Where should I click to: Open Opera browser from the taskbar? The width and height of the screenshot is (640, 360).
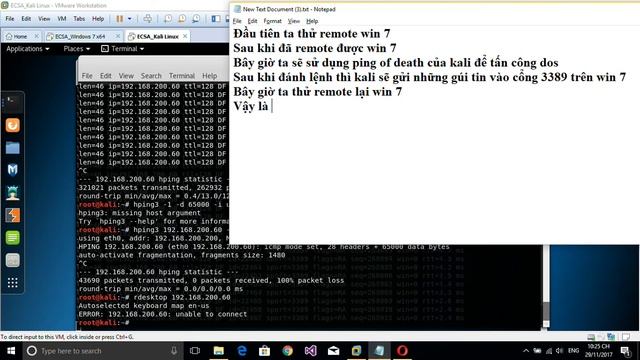pyautogui.click(x=402, y=351)
